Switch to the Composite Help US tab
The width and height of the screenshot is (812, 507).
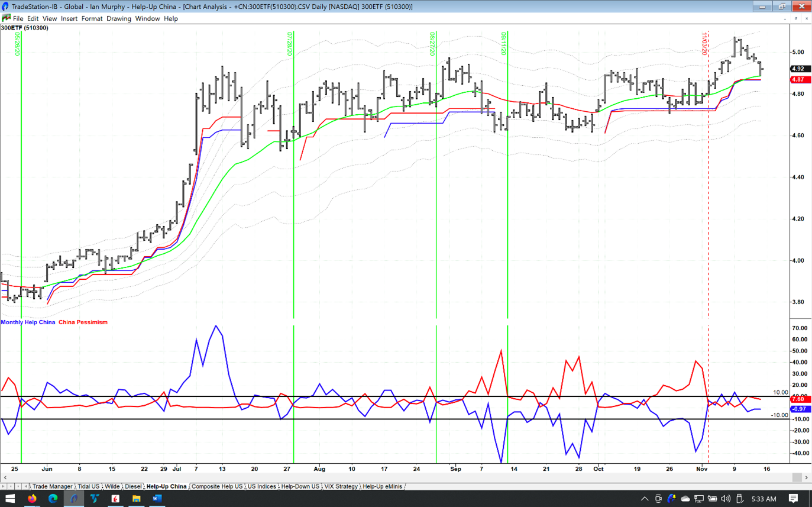coord(217,486)
